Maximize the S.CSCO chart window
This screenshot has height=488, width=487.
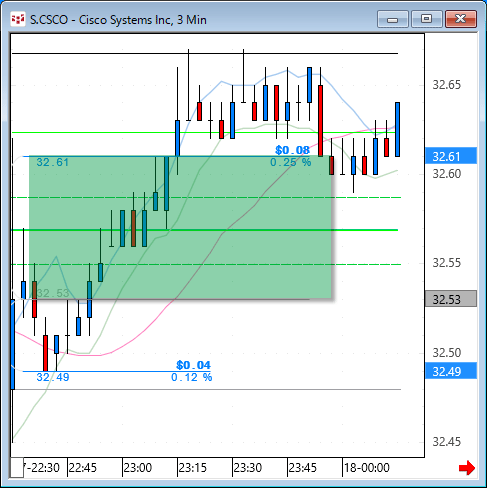tap(426, 19)
